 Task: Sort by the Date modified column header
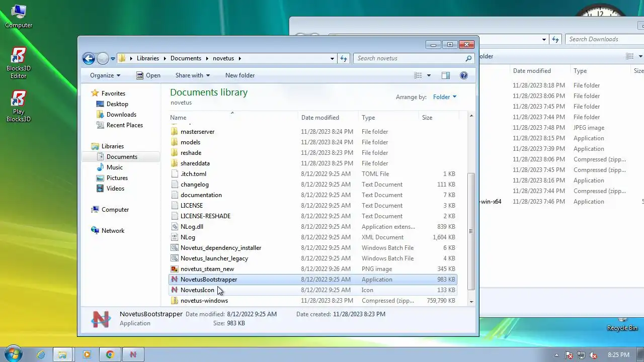(x=328, y=118)
